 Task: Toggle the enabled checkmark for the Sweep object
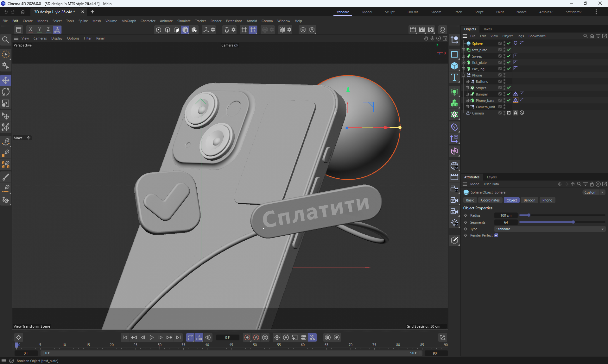(509, 56)
